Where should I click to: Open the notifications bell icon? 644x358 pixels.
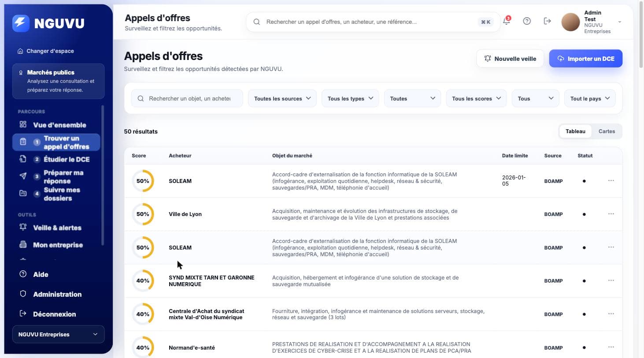click(x=507, y=21)
